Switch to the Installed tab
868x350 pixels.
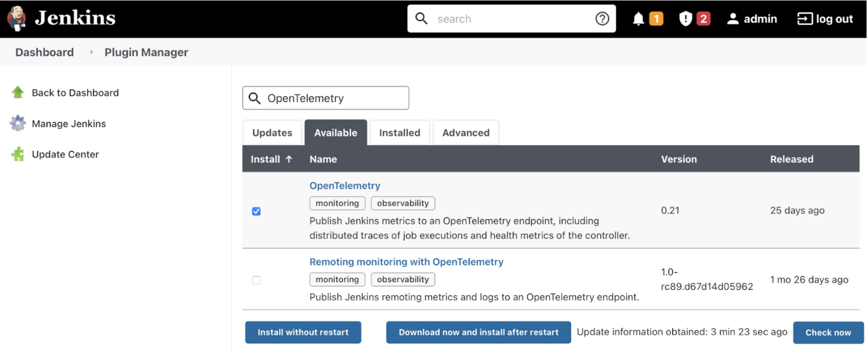click(x=399, y=133)
